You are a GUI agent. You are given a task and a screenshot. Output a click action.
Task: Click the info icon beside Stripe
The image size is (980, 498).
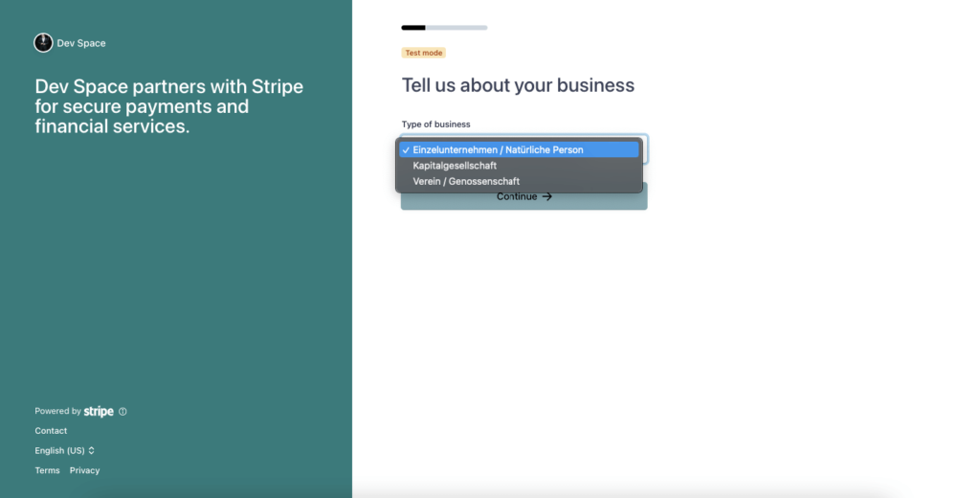[122, 412]
